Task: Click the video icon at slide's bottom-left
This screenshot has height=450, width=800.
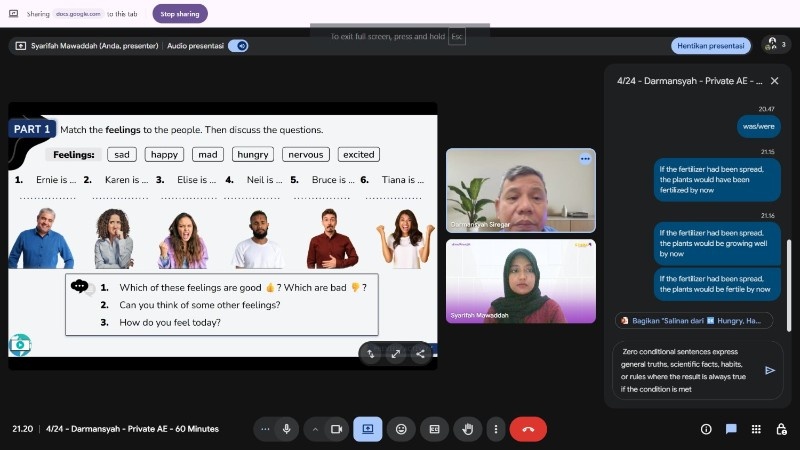Action: coord(20,345)
